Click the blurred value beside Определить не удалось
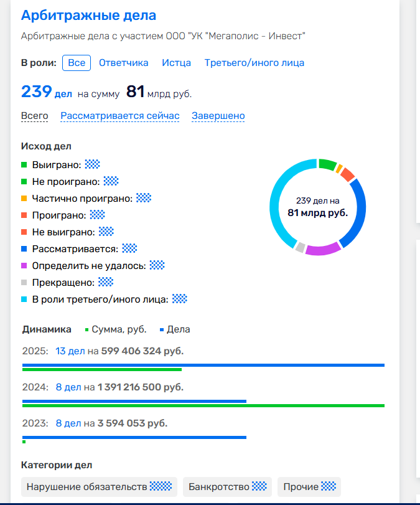Viewport: 420px width, 505px height. click(157, 265)
